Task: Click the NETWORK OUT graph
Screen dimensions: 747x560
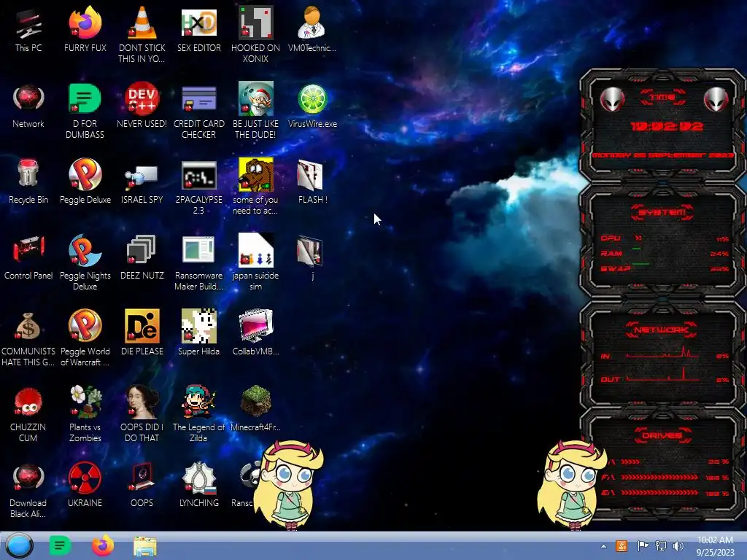Action: coord(662,376)
